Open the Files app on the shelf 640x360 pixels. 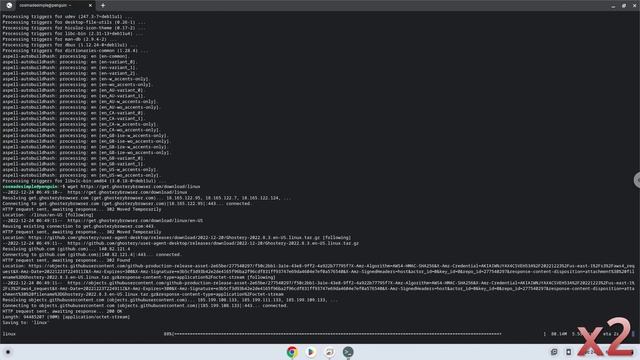[329, 352]
